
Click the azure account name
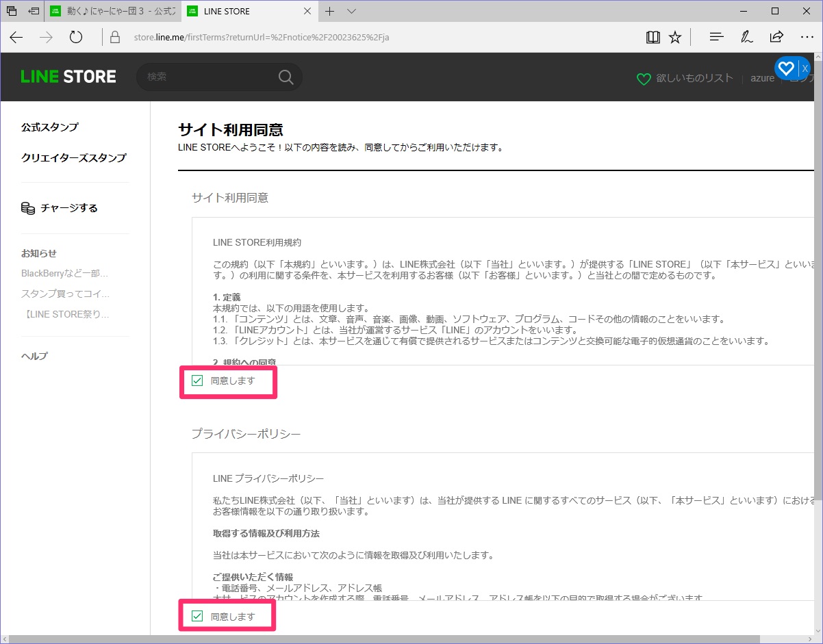pos(762,78)
